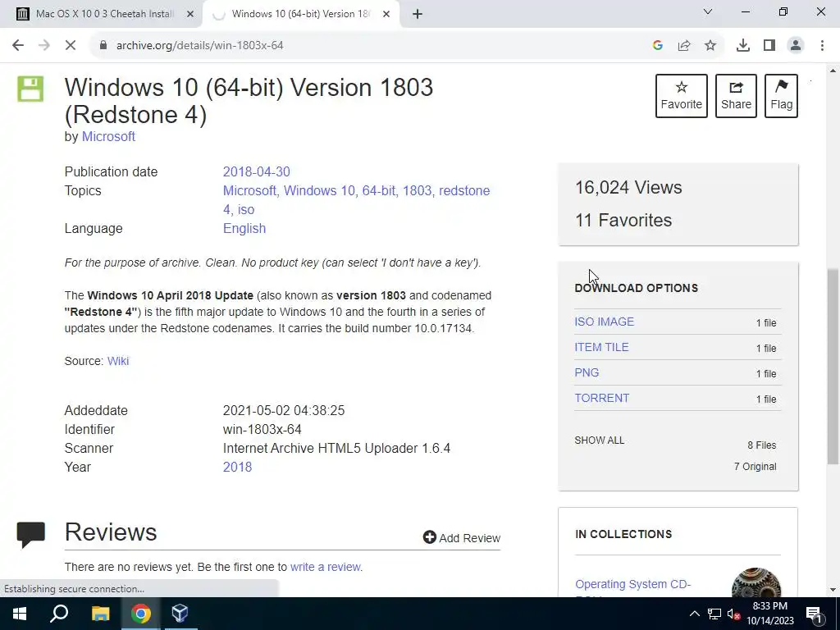Click the Reviews speech bubble icon
Screen dimensions: 840x630
pos(31,535)
